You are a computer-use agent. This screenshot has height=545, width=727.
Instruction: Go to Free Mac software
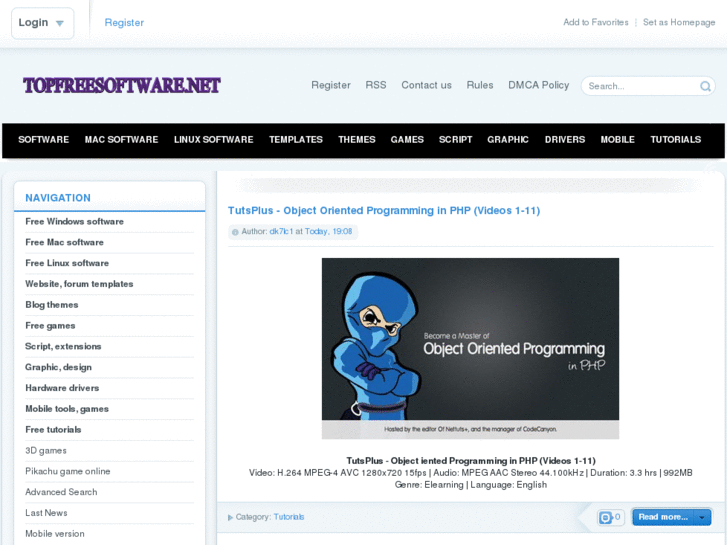[64, 243]
